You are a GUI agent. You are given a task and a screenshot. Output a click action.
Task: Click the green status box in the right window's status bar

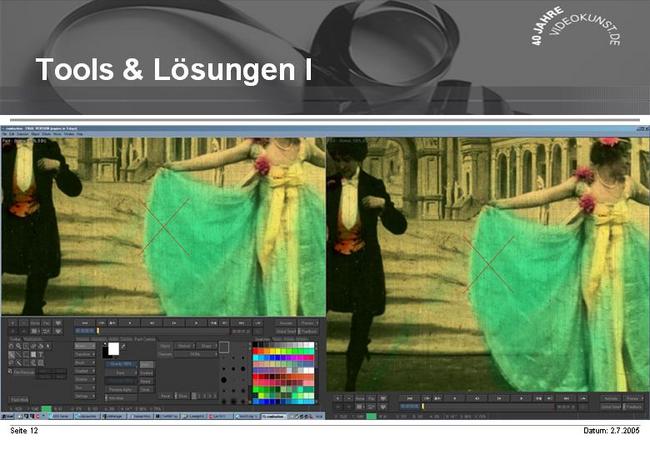371,416
